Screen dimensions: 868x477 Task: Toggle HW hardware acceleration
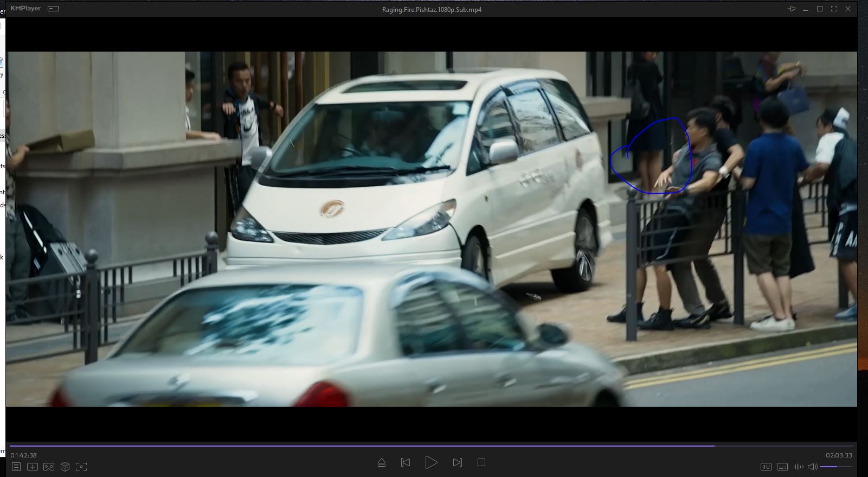(x=766, y=467)
